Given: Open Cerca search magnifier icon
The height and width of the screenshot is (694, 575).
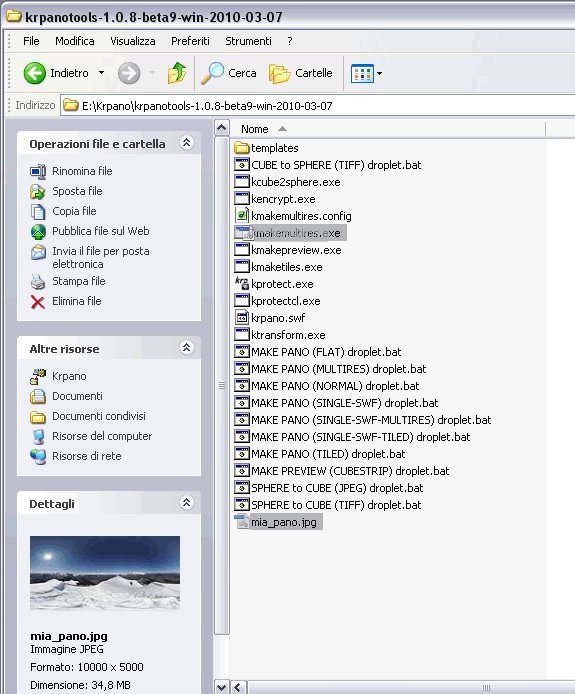Looking at the screenshot, I should (x=212, y=73).
